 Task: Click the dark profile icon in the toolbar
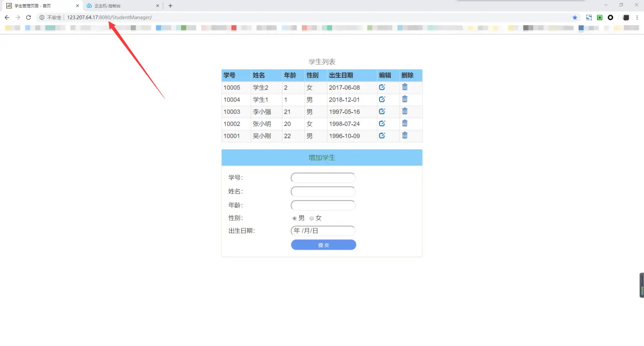[626, 18]
